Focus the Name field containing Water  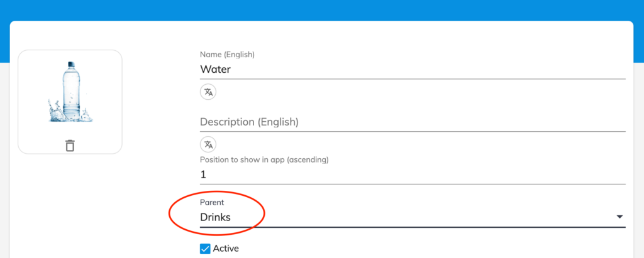pyautogui.click(x=413, y=69)
